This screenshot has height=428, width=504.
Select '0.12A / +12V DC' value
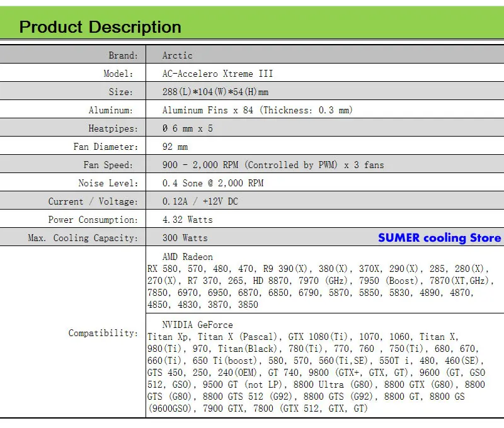(x=200, y=201)
